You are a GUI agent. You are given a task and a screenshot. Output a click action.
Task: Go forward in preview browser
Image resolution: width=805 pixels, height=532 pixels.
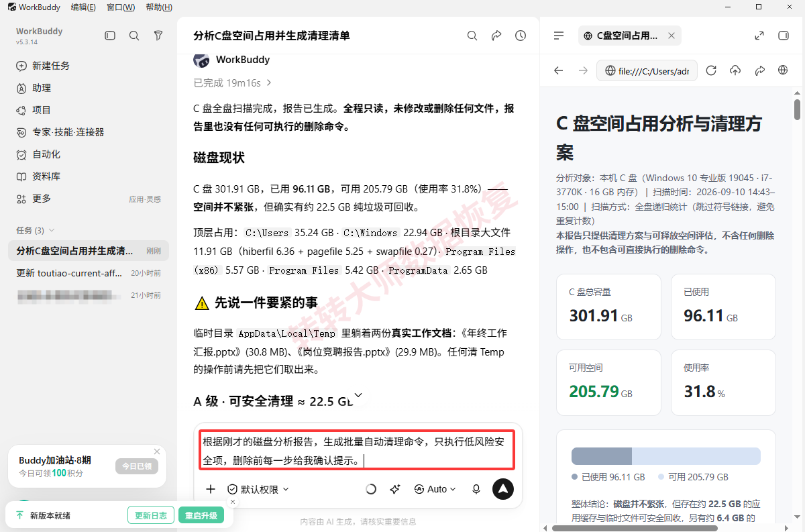tap(583, 70)
